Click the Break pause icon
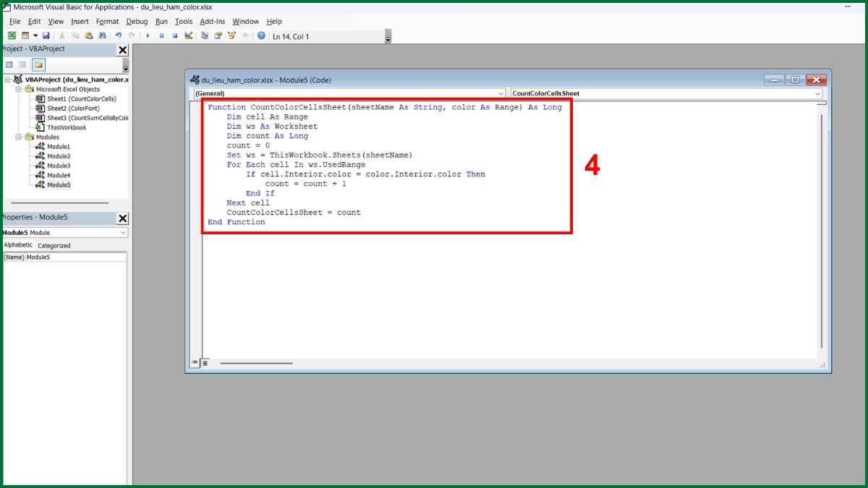The image size is (868, 488). pyautogui.click(x=161, y=35)
